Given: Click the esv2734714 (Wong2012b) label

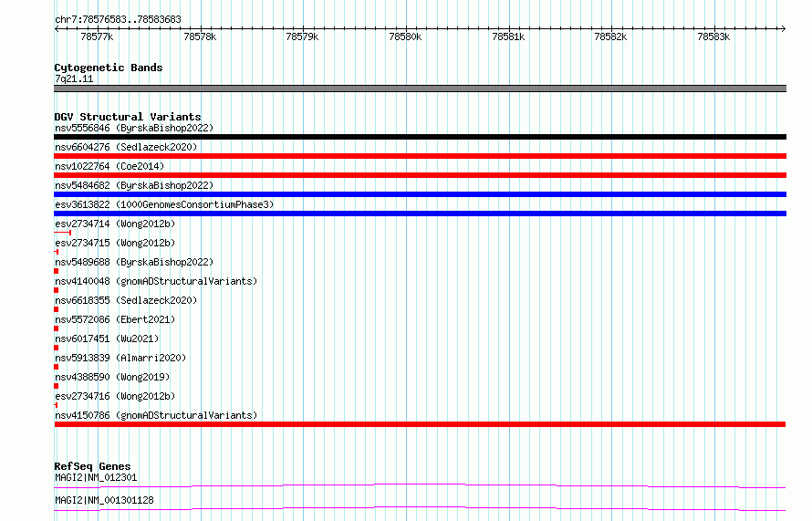Looking at the screenshot, I should tap(115, 224).
